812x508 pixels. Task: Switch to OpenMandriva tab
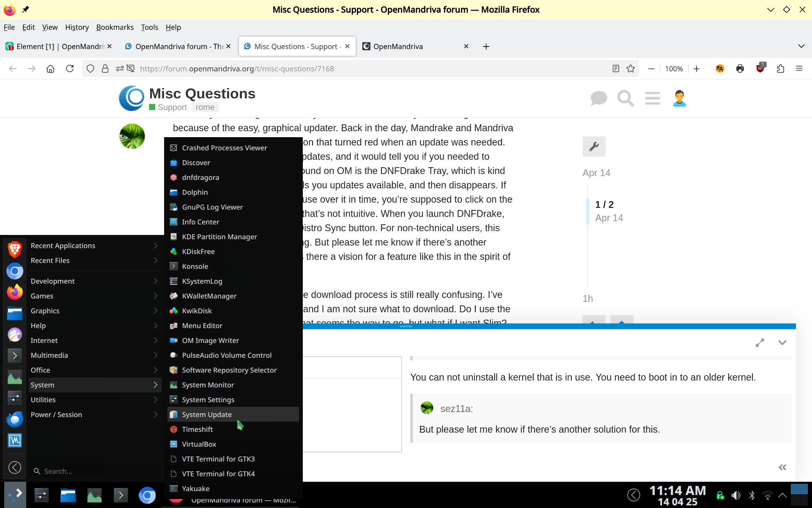(x=414, y=46)
